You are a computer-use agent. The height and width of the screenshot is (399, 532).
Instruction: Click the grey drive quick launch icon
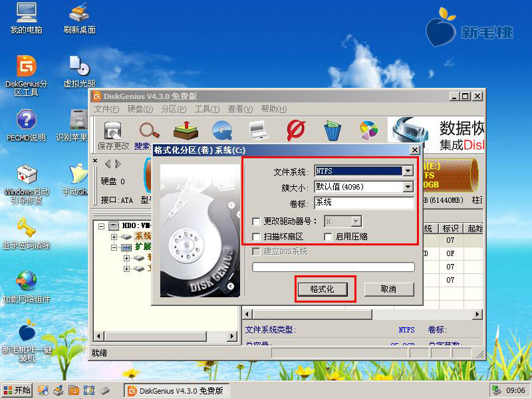click(x=105, y=390)
